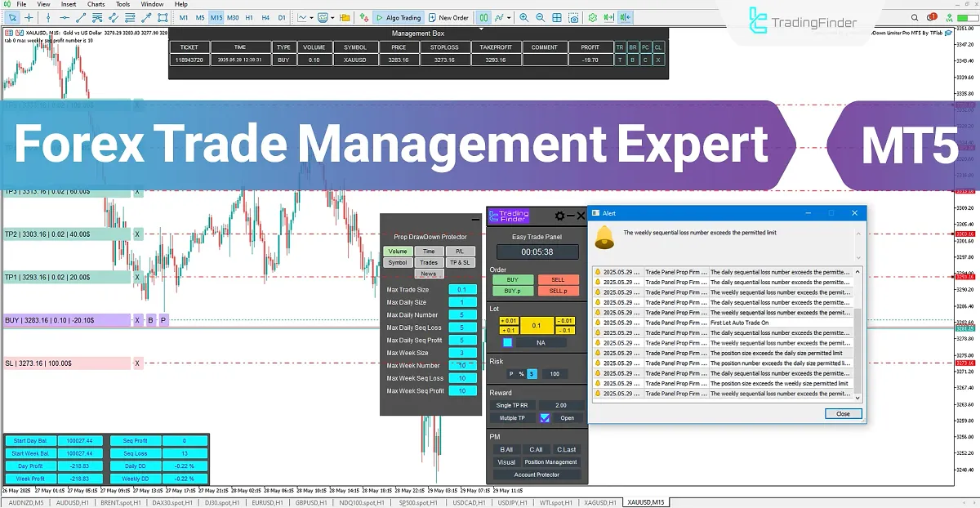The width and height of the screenshot is (980, 508).
Task: Open the Tools menu
Action: 122,4
